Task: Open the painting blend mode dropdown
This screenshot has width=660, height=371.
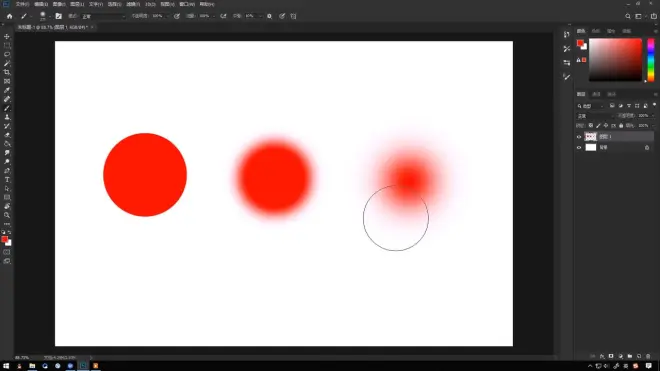Action: coord(104,16)
